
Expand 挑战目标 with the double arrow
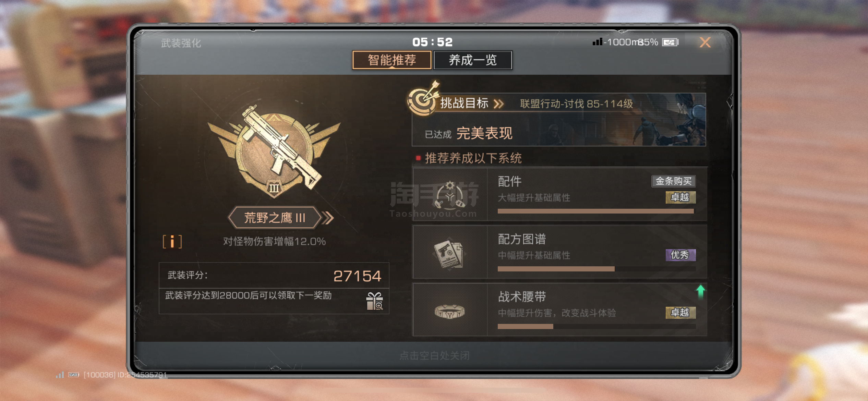point(499,104)
